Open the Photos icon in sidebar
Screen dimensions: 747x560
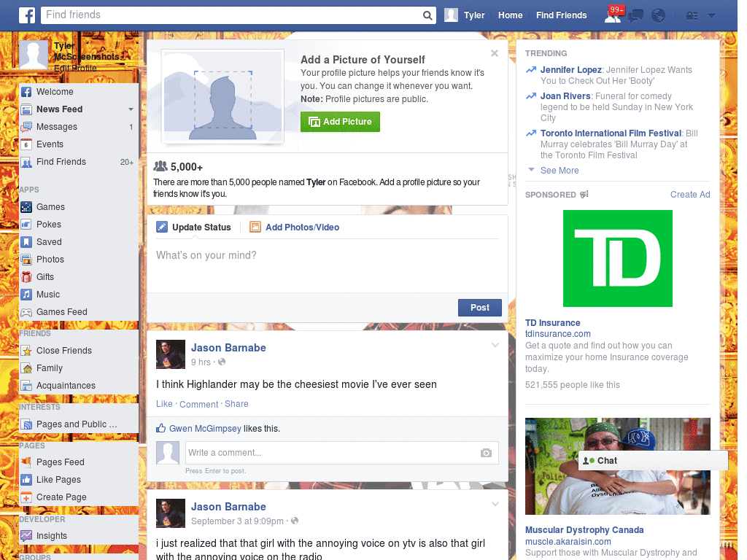pos(26,260)
